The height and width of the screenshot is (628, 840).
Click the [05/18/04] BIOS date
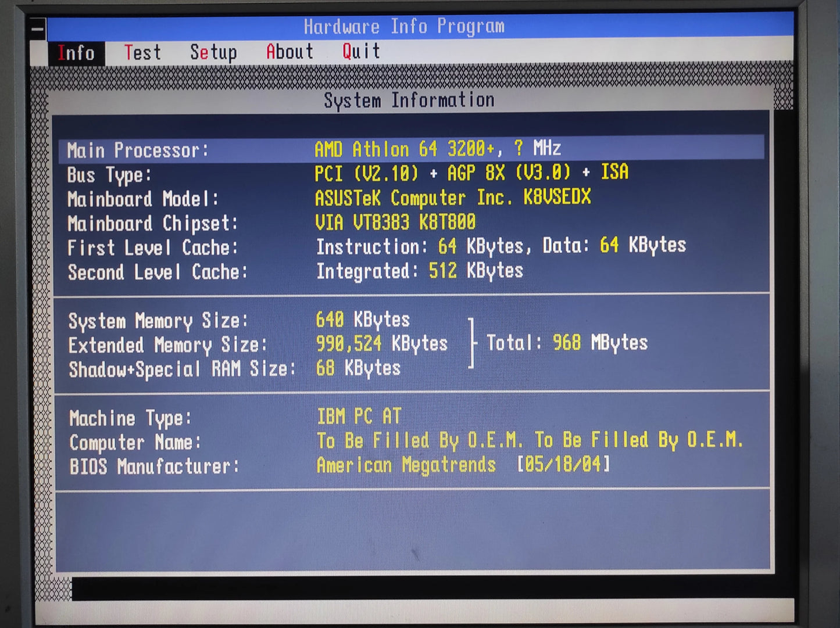click(563, 464)
